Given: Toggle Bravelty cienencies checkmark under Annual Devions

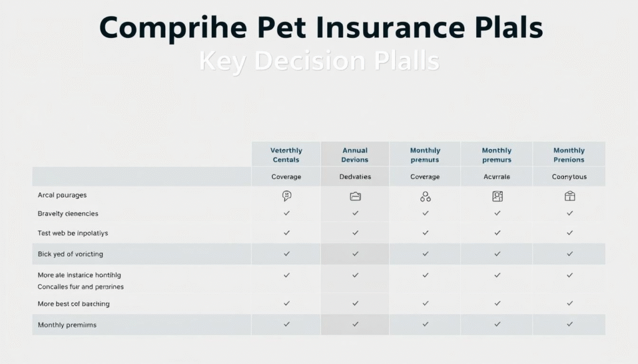Looking at the screenshot, I should pos(355,213).
